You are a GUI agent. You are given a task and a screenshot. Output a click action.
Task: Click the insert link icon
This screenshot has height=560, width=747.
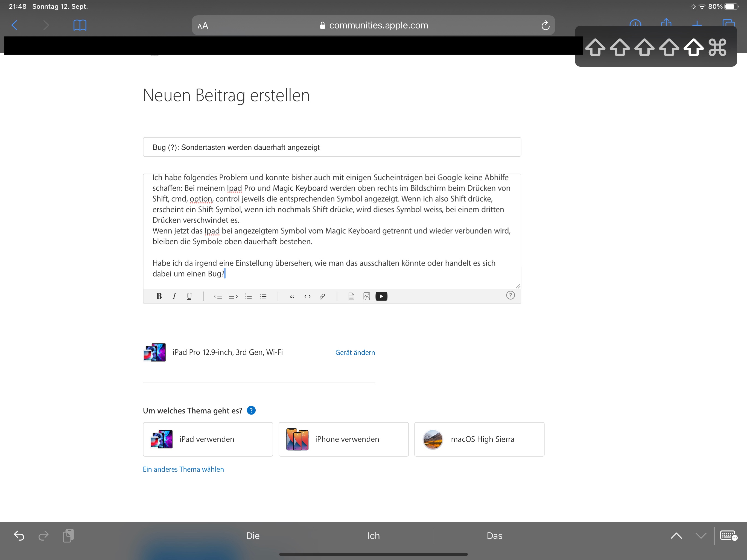[322, 296]
